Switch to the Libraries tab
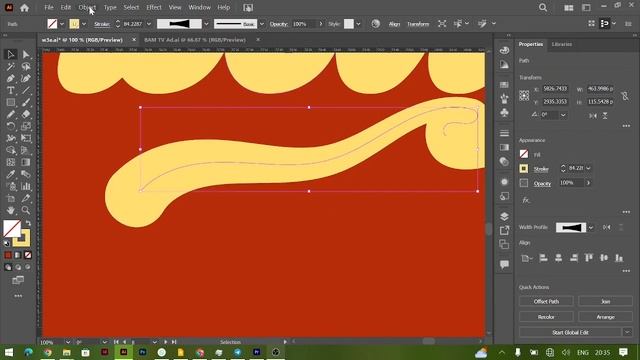 point(562,44)
